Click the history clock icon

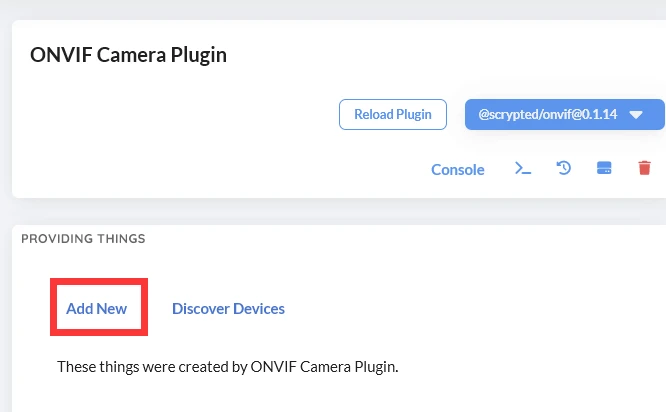tap(564, 169)
